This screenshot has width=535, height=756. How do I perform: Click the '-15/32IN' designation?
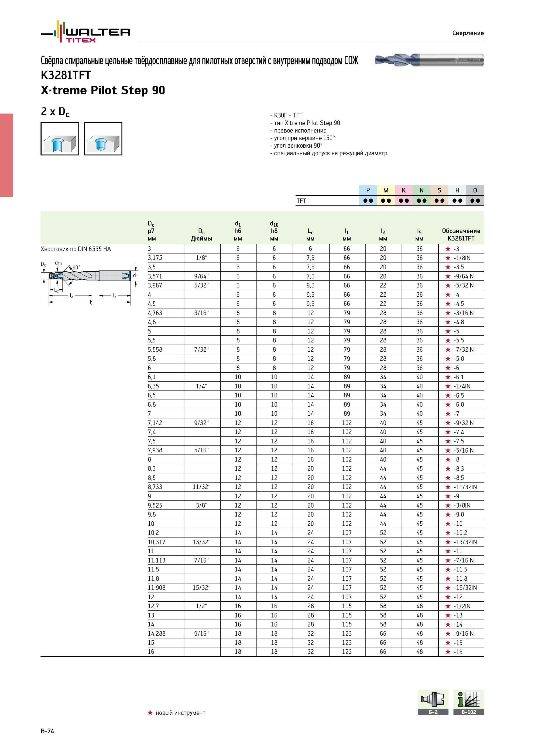(x=465, y=588)
